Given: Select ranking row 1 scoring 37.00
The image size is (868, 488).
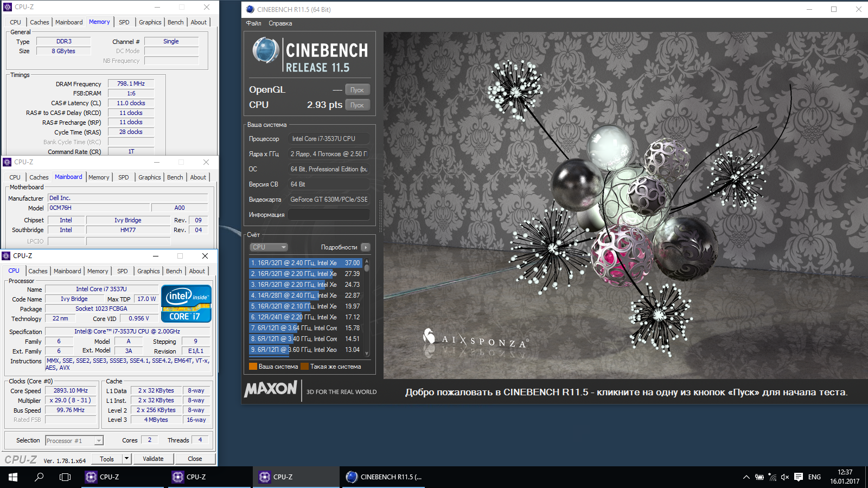Looking at the screenshot, I should [x=305, y=263].
